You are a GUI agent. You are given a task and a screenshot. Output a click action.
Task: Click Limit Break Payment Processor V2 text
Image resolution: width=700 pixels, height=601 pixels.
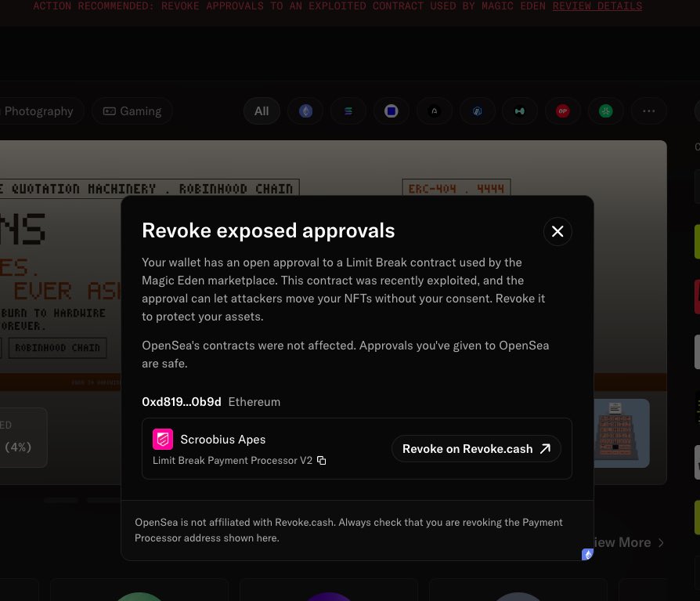click(233, 460)
